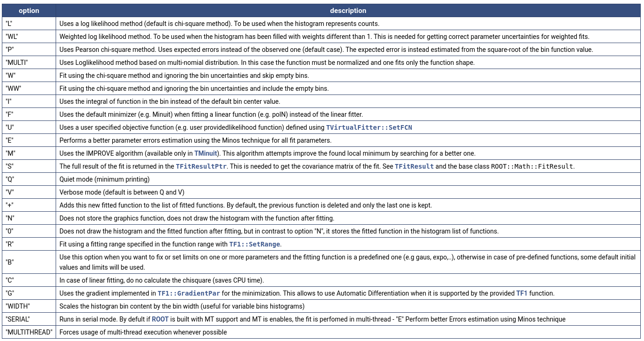
Task: Click the "description" column header
Action: click(348, 11)
